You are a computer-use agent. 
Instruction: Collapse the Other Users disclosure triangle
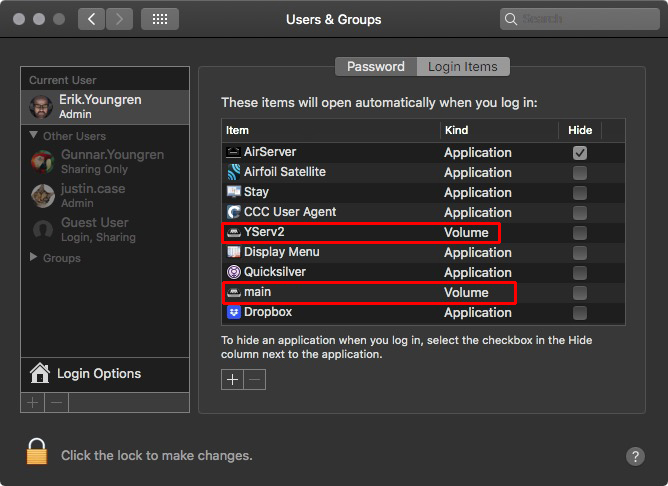[34, 135]
